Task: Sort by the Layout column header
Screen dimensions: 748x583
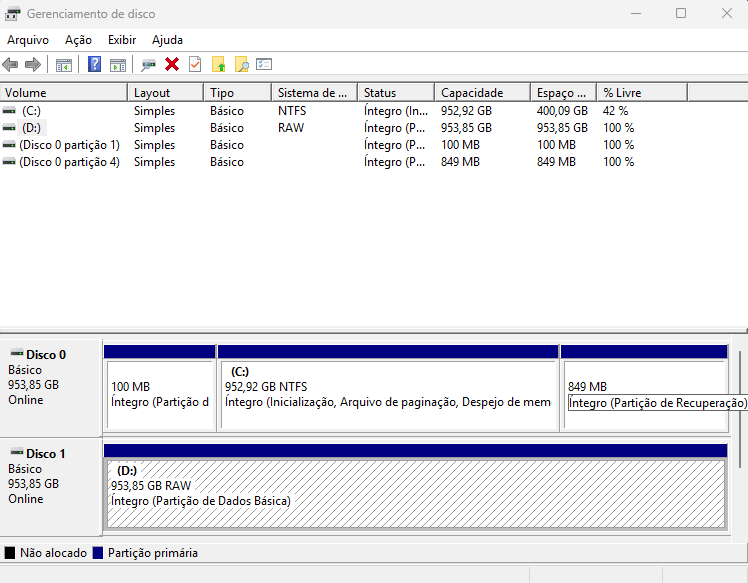Action: pos(166,93)
